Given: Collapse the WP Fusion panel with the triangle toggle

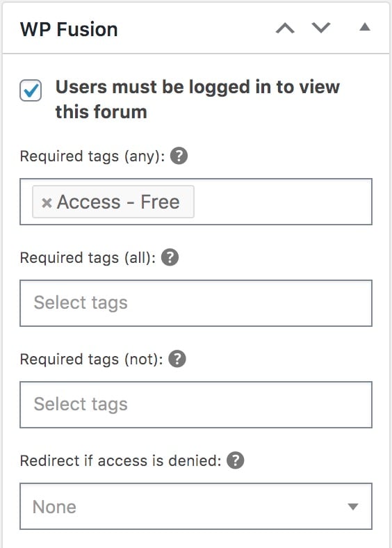Looking at the screenshot, I should point(365,27).
